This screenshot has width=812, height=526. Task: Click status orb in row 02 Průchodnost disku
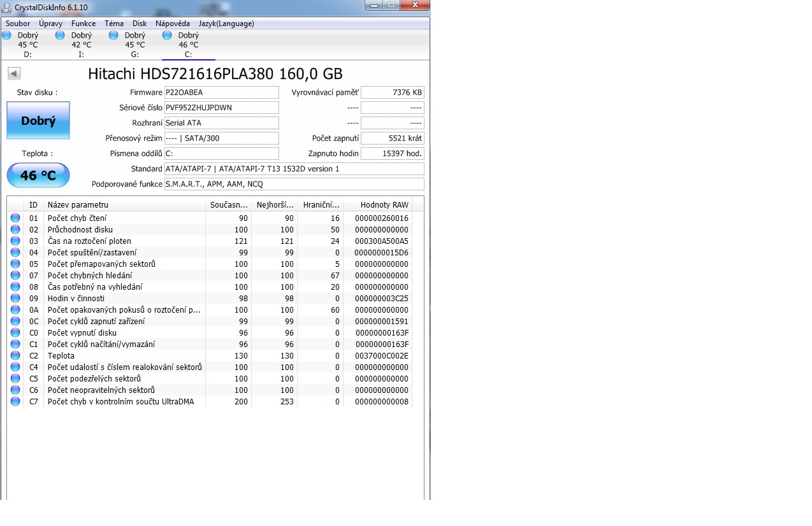coord(15,229)
